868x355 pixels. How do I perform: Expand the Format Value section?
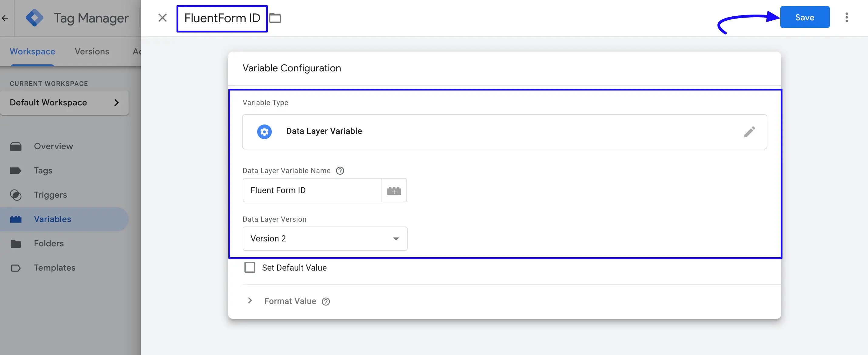click(250, 301)
